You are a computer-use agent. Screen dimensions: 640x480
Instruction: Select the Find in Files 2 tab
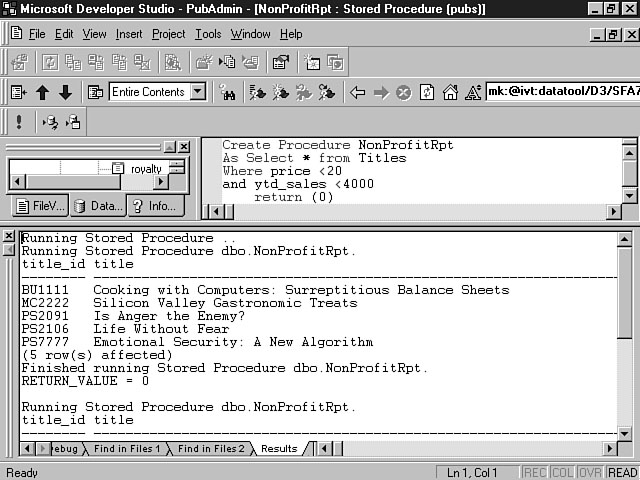(210, 449)
